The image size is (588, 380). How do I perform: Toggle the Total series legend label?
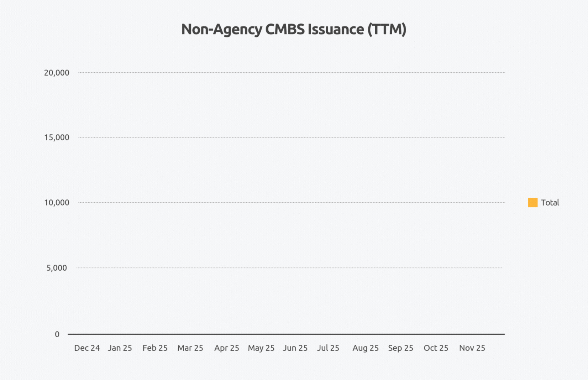550,203
